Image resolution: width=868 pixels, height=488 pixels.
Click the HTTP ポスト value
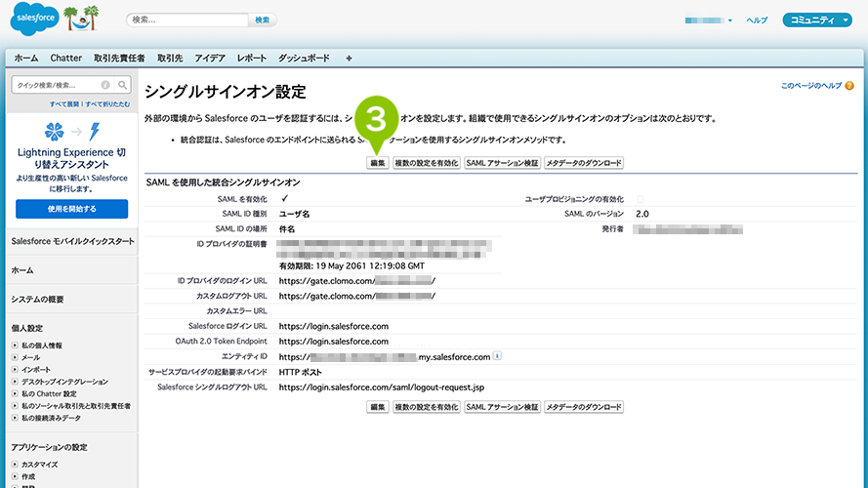point(300,373)
